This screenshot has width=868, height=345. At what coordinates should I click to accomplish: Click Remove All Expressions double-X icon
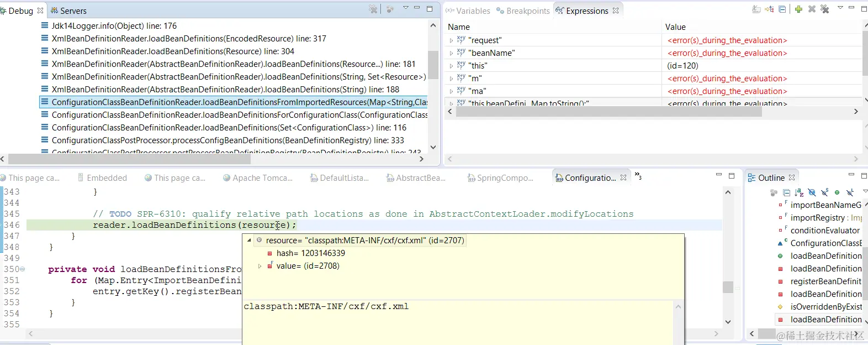[825, 9]
